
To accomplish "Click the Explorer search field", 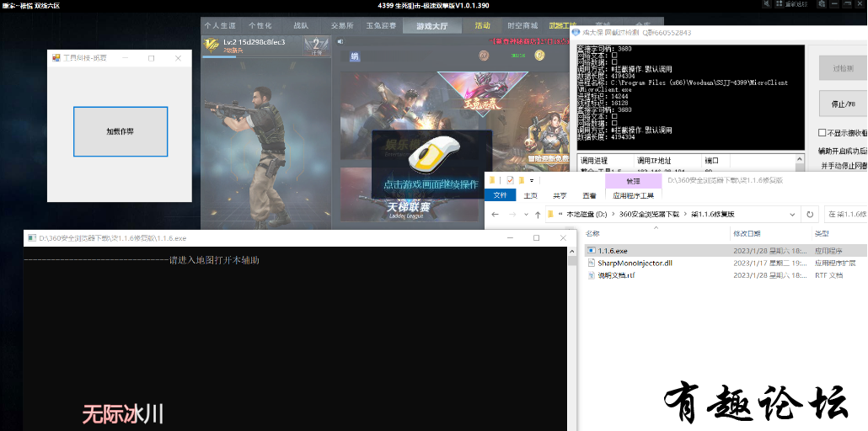I will pos(845,214).
